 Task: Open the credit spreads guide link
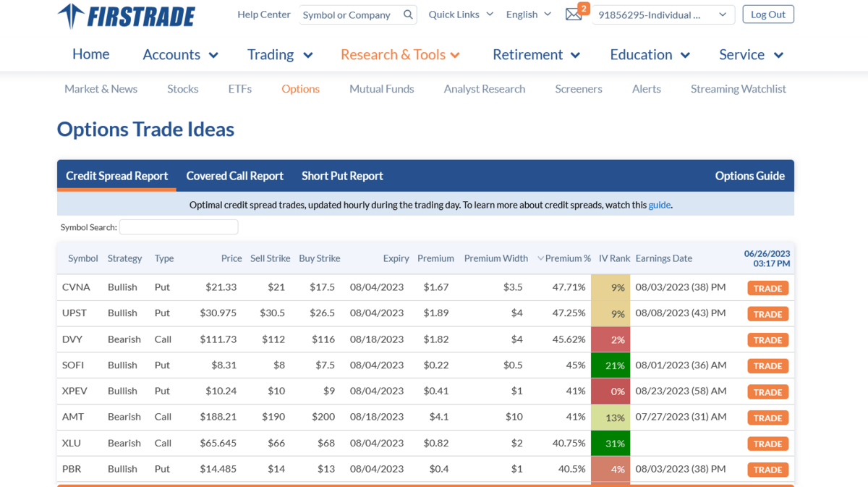(659, 205)
